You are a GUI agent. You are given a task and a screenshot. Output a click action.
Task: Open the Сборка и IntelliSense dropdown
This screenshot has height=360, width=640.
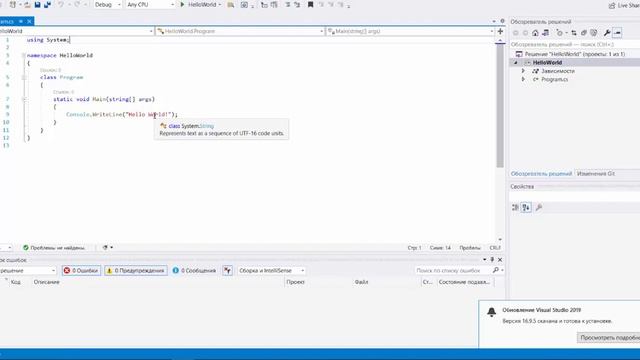click(x=271, y=271)
